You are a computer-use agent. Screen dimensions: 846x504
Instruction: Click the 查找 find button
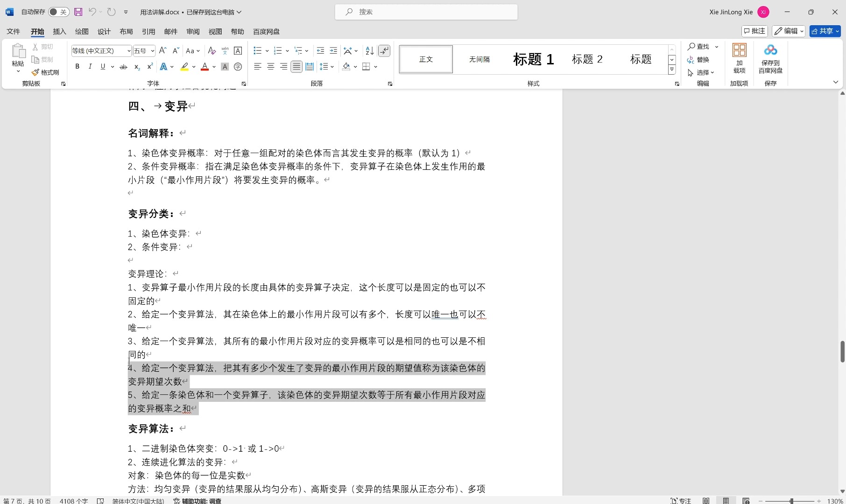tap(698, 47)
